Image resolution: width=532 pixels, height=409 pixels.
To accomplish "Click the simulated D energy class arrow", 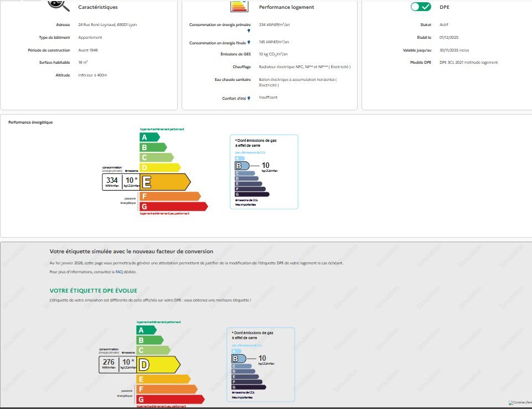I will (159, 364).
